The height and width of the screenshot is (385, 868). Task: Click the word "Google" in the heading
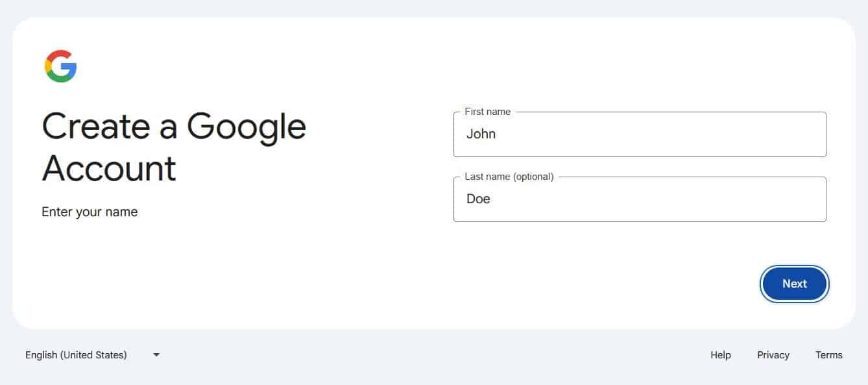(x=247, y=127)
